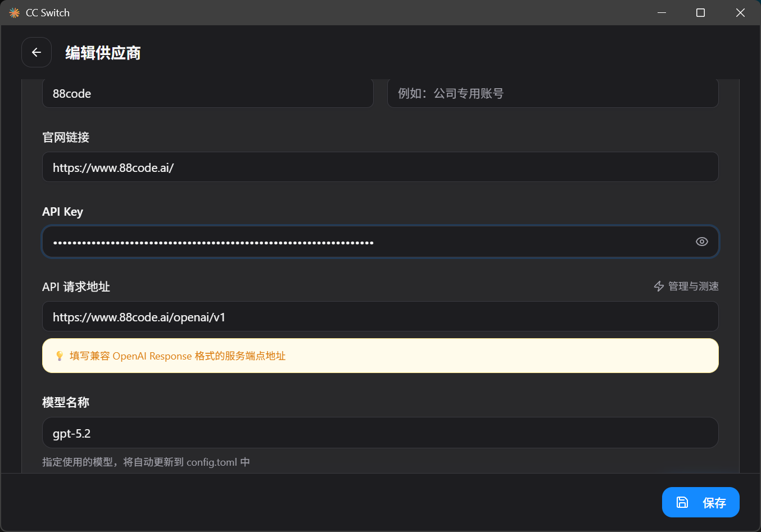Click the CC Switch app icon
Viewport: 761px width, 532px height.
click(x=14, y=12)
